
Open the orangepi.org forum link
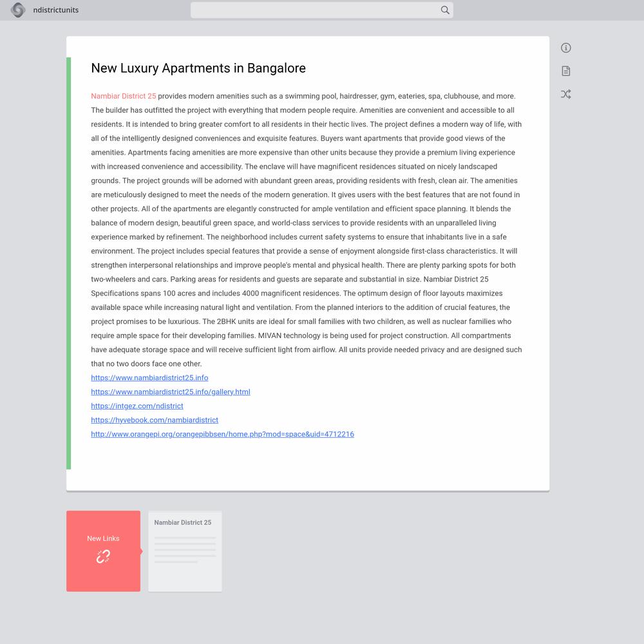click(223, 434)
